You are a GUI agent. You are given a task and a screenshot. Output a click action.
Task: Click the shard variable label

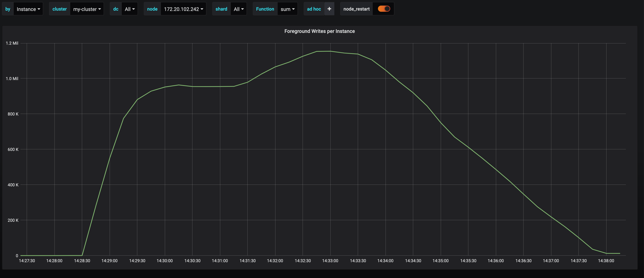click(x=221, y=9)
